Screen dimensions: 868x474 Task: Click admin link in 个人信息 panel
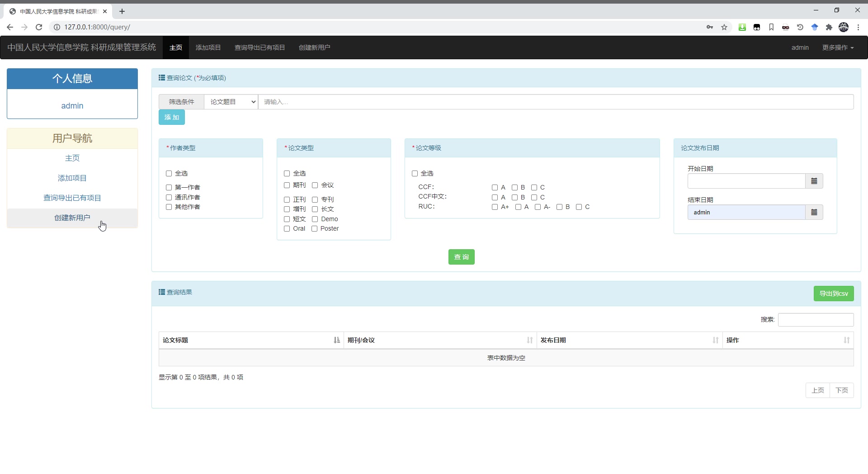click(72, 105)
